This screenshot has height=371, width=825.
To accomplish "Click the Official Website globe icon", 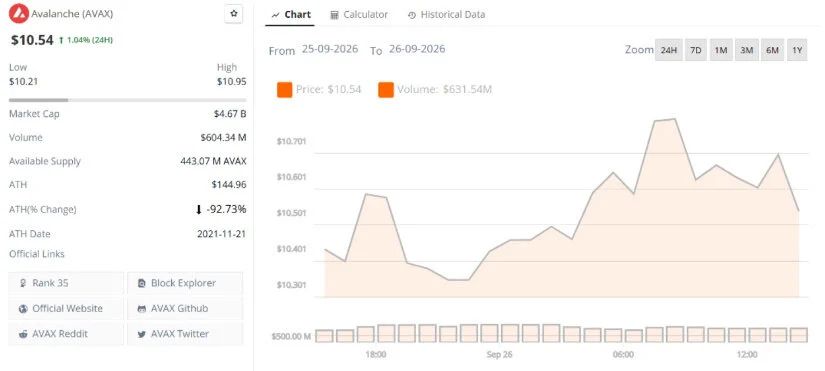I will pos(23,308).
